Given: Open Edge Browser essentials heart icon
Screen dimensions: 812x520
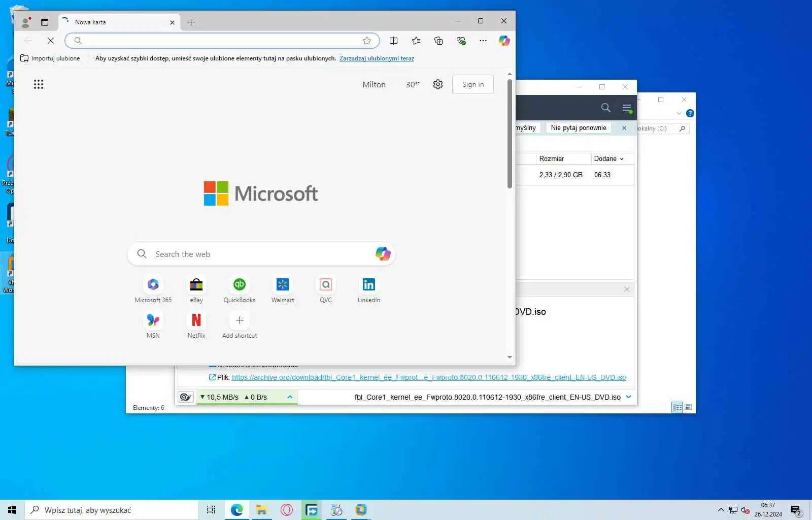Looking at the screenshot, I should [x=461, y=41].
